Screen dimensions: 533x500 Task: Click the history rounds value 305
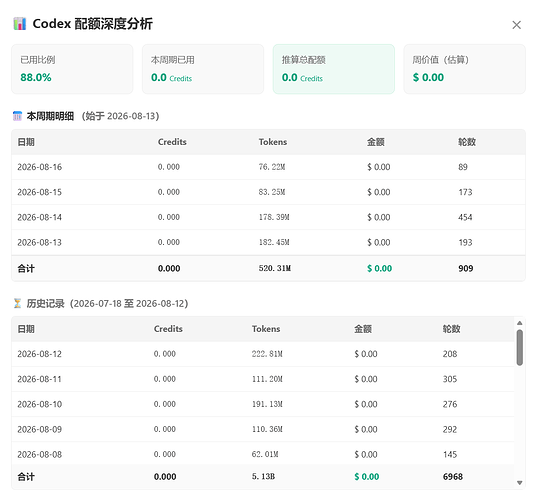click(x=450, y=379)
